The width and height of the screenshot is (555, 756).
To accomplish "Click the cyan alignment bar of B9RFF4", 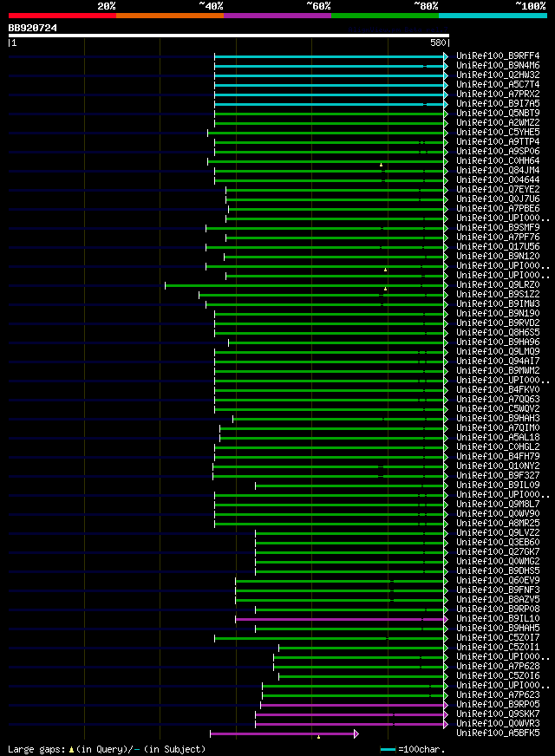I will (330, 57).
